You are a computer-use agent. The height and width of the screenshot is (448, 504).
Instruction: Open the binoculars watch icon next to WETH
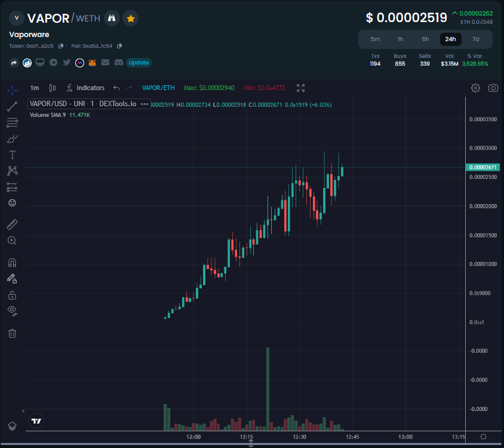click(112, 18)
